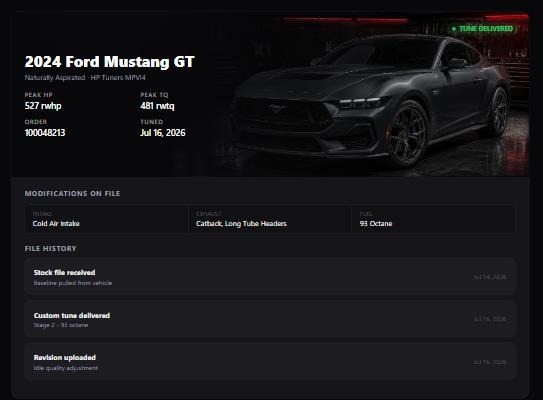The height and width of the screenshot is (400, 543).
Task: Open the Stock file received history entry
Action: click(x=270, y=277)
